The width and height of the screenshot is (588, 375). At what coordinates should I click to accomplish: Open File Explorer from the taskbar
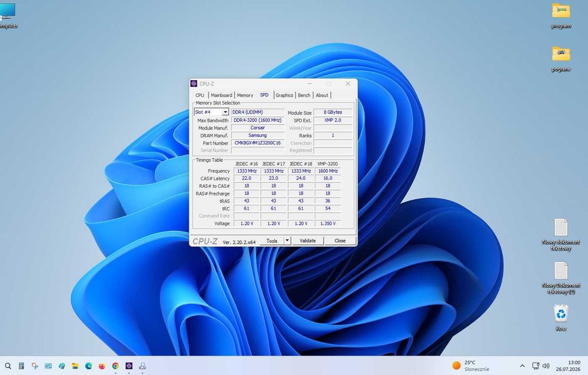click(75, 366)
